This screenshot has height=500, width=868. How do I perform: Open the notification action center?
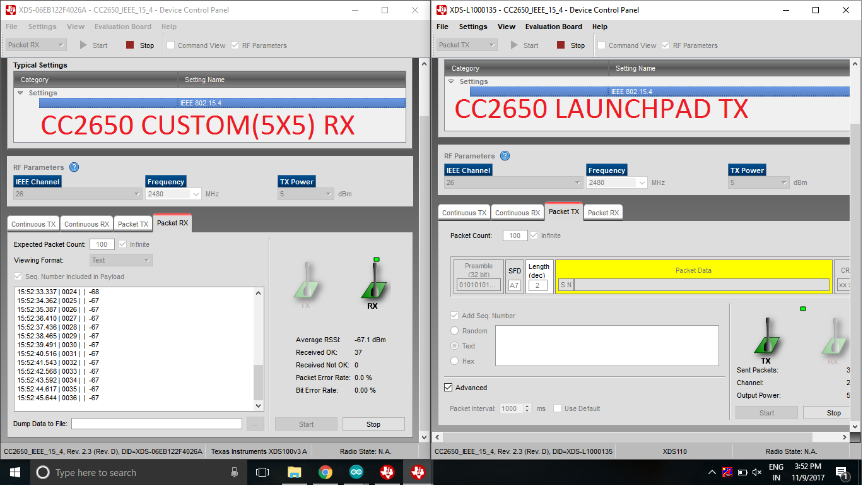[x=841, y=472]
